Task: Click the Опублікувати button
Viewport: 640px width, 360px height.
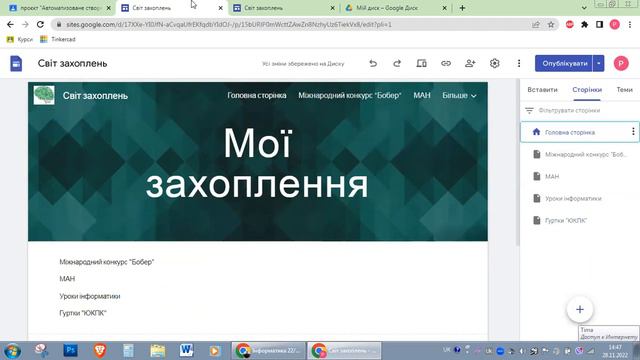Action: [x=564, y=64]
